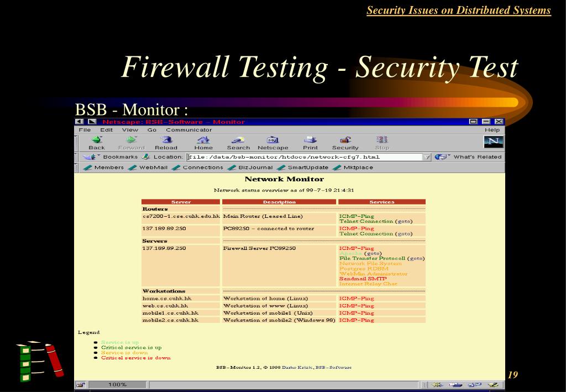The width and height of the screenshot is (566, 392).
Task: Expand the Location URL history dropdown
Action: 427,157
